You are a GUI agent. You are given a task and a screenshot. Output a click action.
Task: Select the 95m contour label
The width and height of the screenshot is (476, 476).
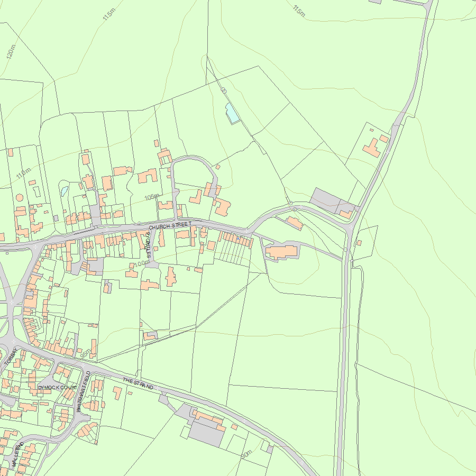click(x=86, y=353)
